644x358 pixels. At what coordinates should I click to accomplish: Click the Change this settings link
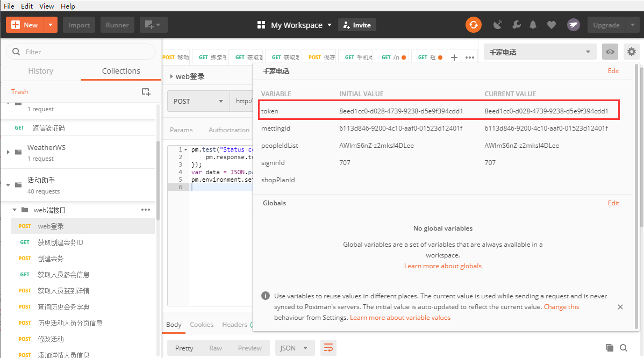561,307
